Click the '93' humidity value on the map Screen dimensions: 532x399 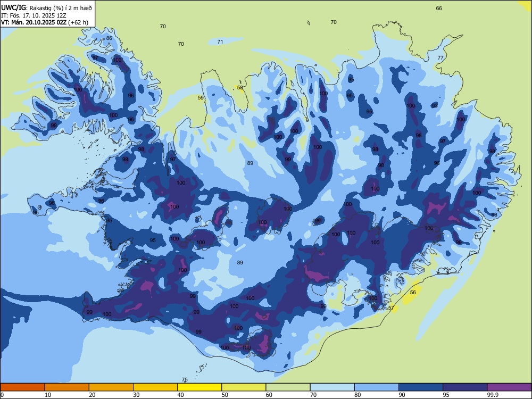(x=435, y=105)
